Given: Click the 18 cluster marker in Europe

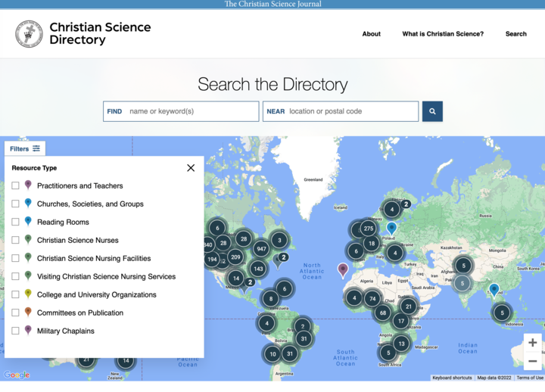Looking at the screenshot, I should coord(372,243).
